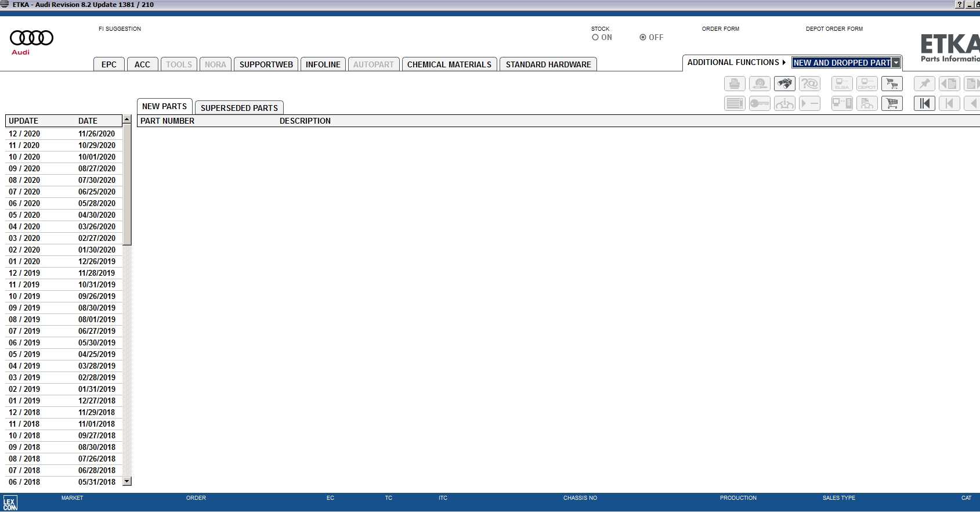Click the date 09/26/2019
This screenshot has height=512, width=980.
pyautogui.click(x=97, y=296)
